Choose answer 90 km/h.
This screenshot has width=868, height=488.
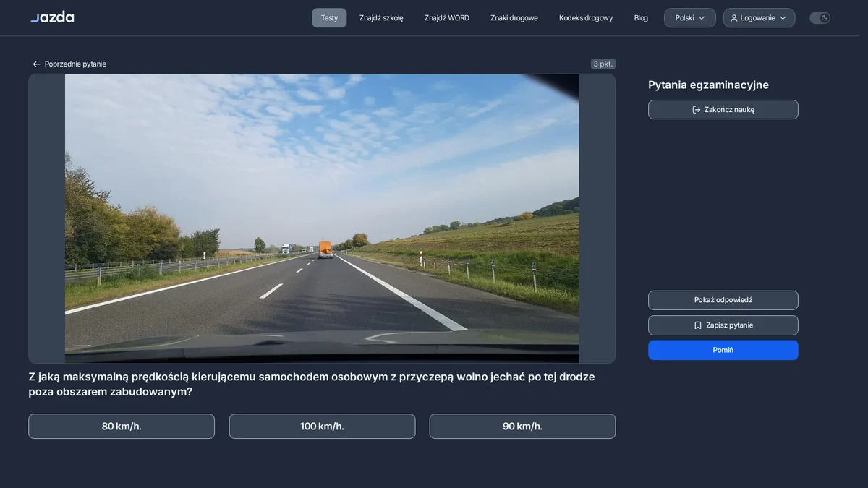click(x=522, y=427)
